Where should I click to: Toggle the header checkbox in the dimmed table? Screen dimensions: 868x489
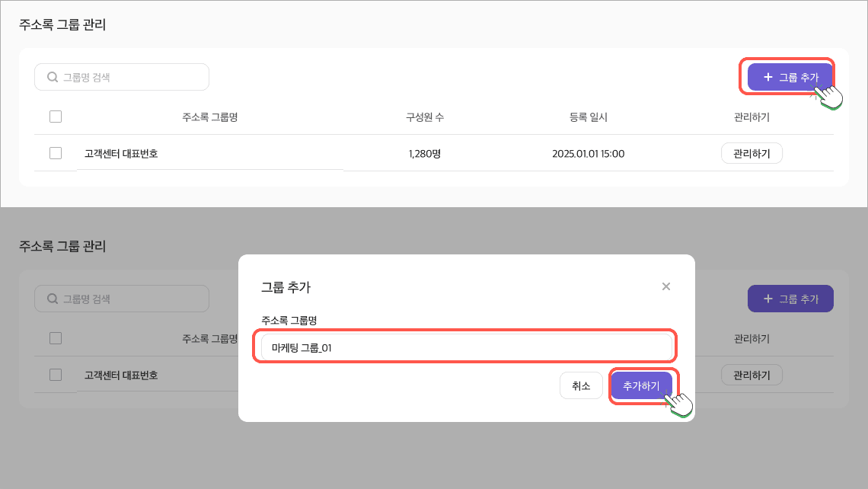[56, 338]
